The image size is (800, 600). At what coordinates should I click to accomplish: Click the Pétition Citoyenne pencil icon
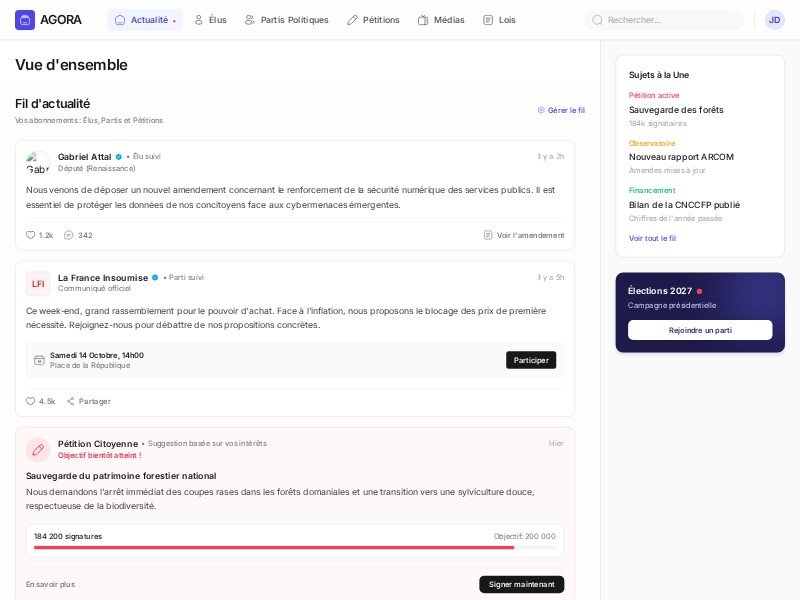[x=38, y=450]
